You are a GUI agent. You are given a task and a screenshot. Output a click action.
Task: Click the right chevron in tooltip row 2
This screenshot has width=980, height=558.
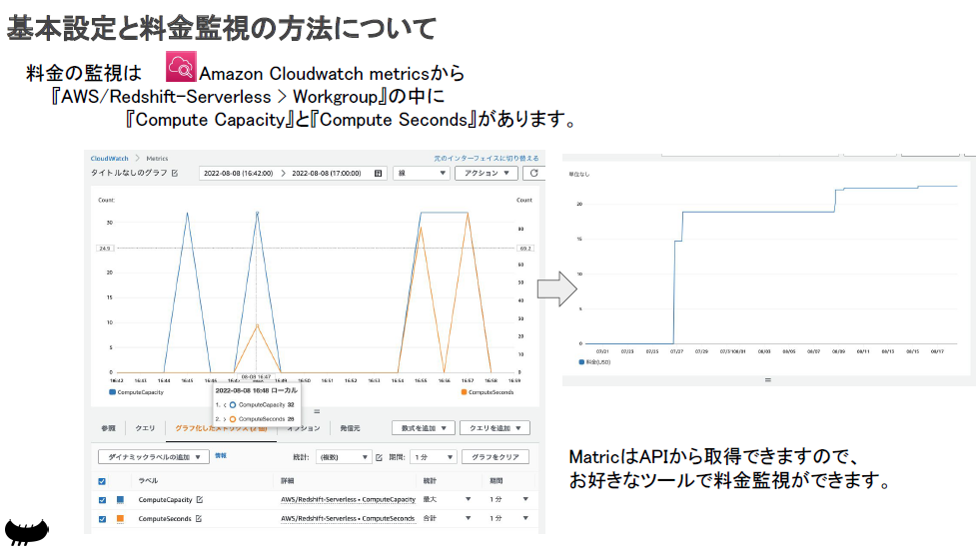(x=225, y=419)
